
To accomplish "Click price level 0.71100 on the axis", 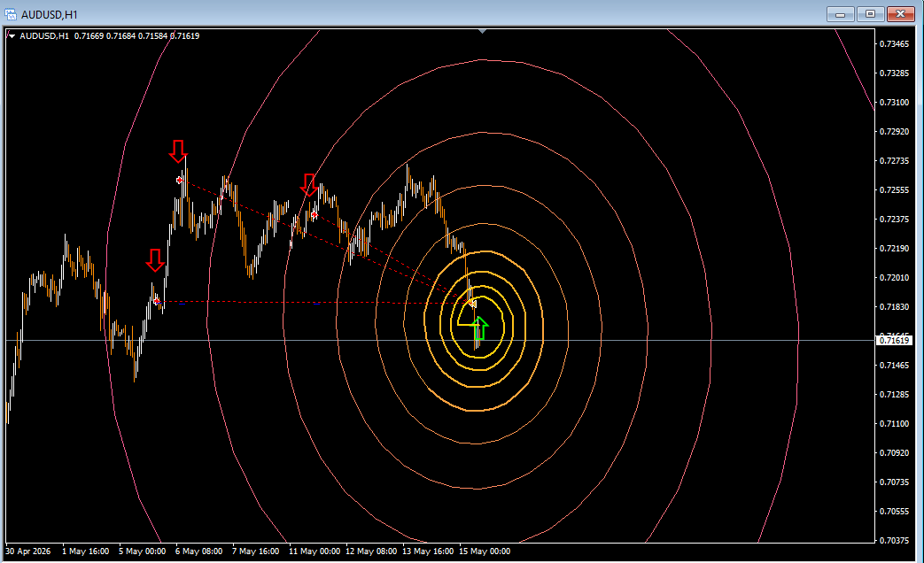I will tap(894, 423).
